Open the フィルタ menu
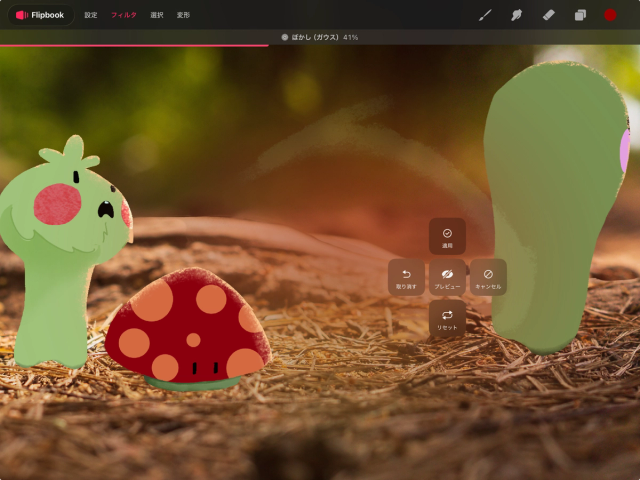The image size is (640, 480). 124,15
